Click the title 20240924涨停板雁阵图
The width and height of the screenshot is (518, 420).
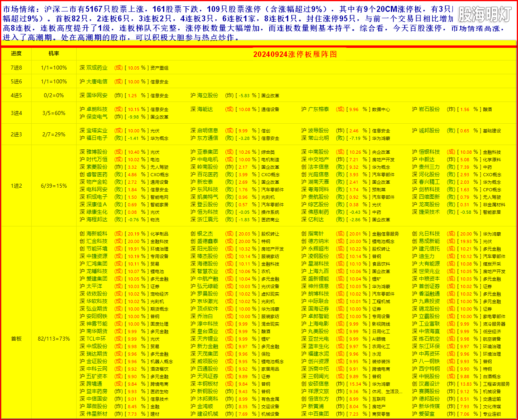pos(295,55)
